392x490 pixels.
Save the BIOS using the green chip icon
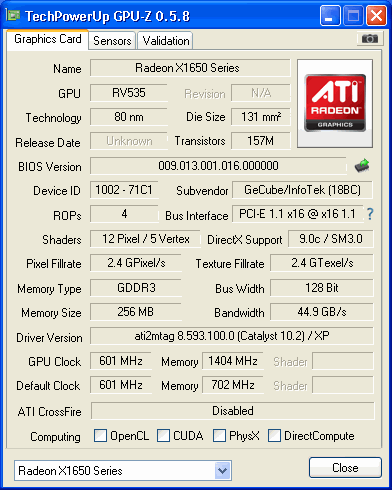tap(362, 166)
